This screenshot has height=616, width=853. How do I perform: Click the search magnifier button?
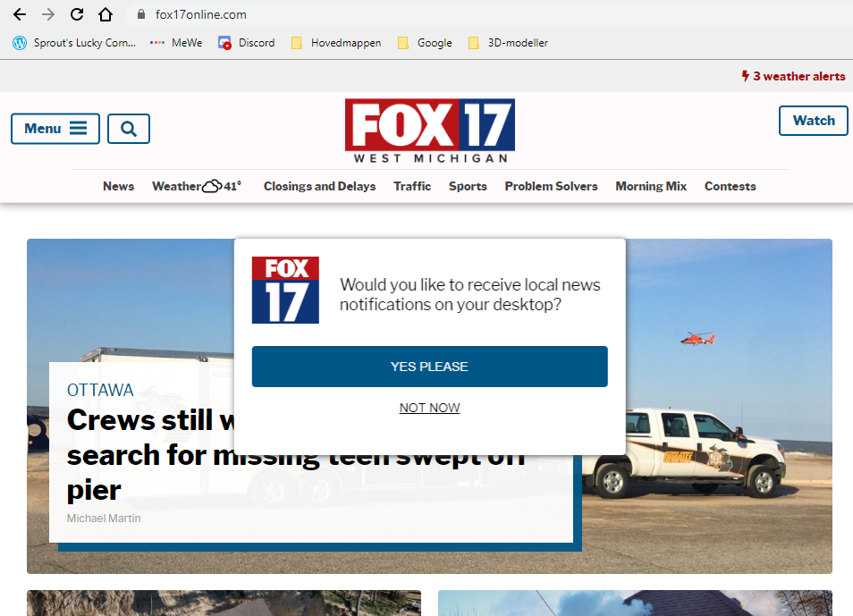(x=129, y=129)
